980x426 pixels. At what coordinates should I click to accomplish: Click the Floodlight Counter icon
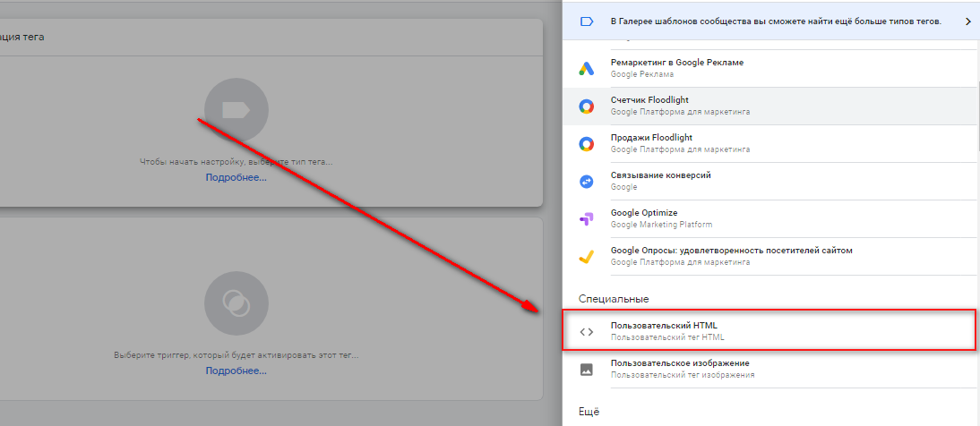pyautogui.click(x=586, y=106)
